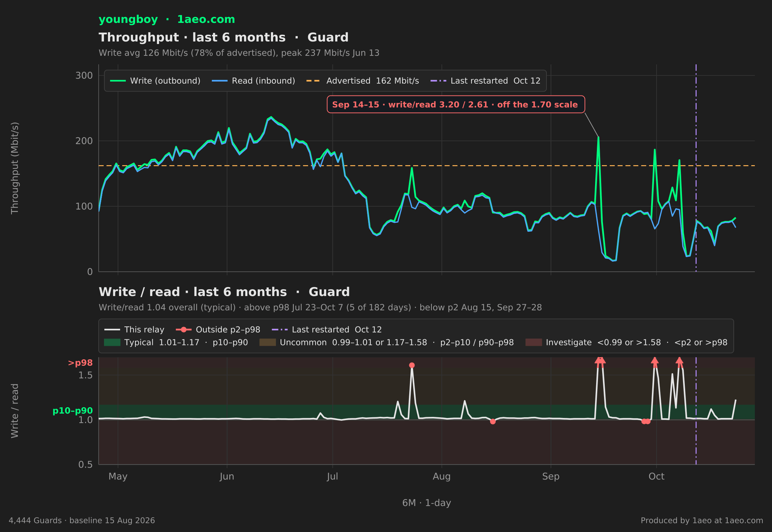Click the red dots near Sep 27–28
The height and width of the screenshot is (532, 772).
point(646,422)
